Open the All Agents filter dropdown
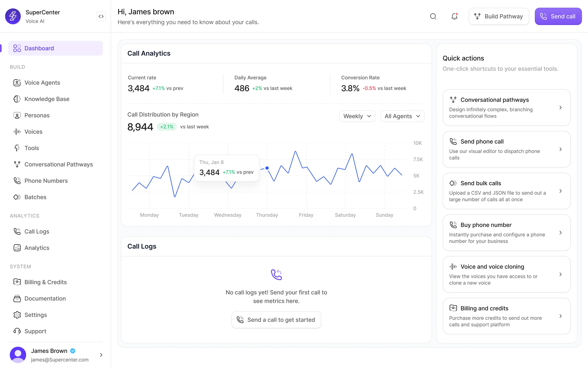Screen dimensions: 588x368 click(x=402, y=116)
